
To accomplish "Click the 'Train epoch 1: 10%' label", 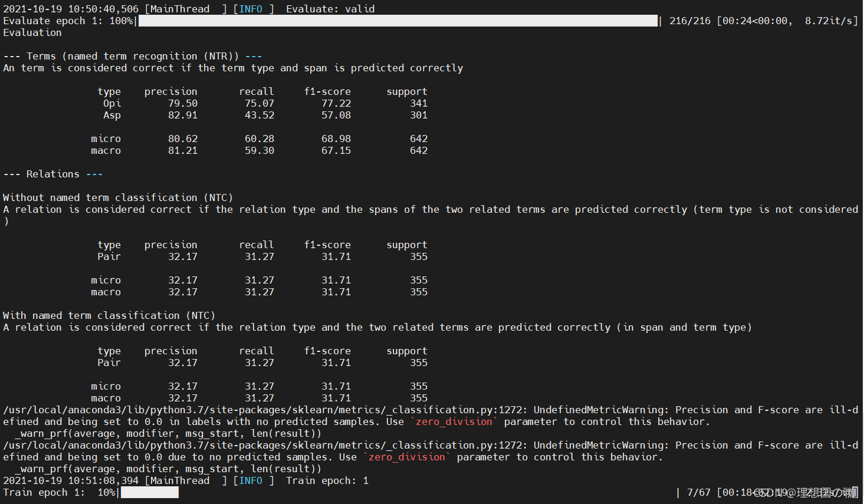I will (59, 492).
